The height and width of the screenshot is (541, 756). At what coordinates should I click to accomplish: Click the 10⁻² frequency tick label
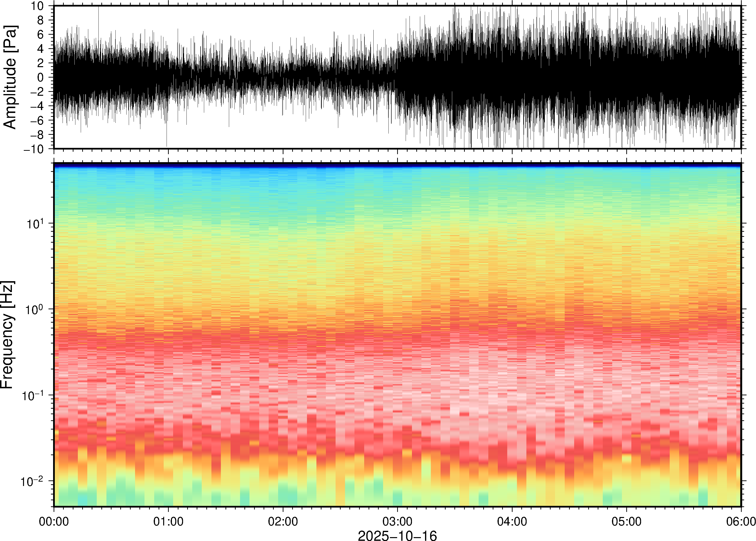(x=32, y=481)
